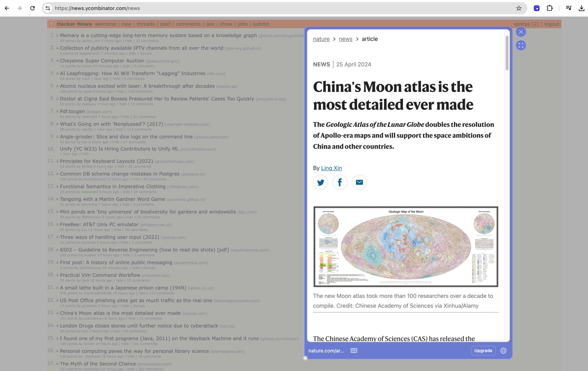Viewport: 588px width, 371px height.
Task: Go forward in browser history
Action: point(20,8)
